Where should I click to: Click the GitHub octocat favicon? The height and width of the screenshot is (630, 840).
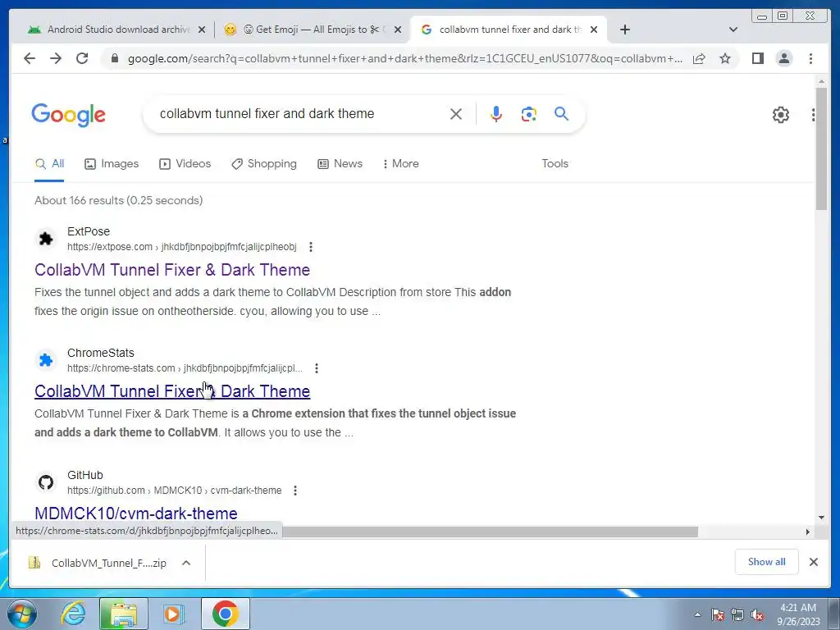point(46,482)
